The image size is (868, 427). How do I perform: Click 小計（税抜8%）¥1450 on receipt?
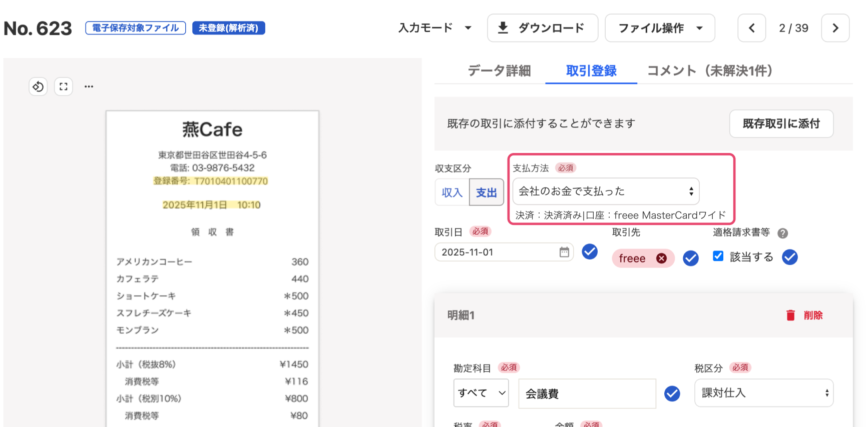[x=212, y=364]
